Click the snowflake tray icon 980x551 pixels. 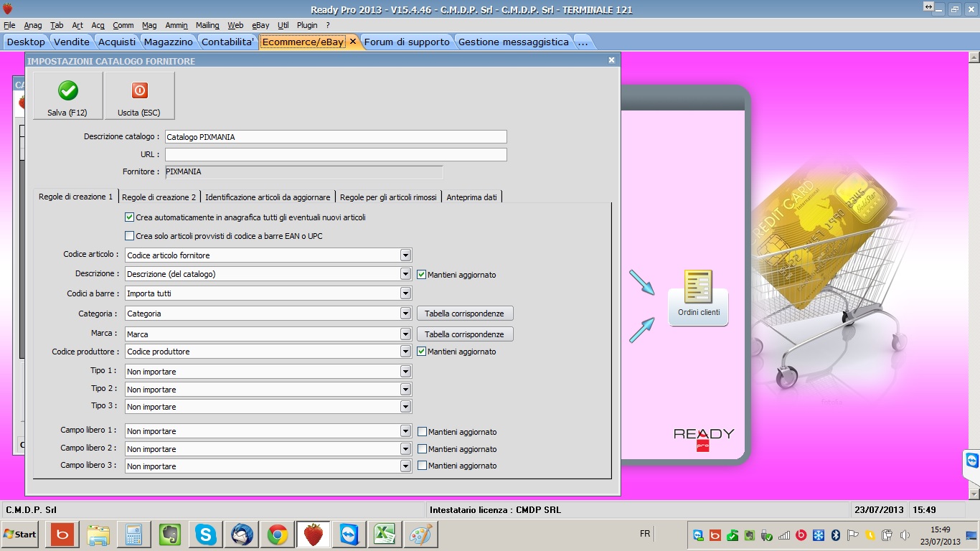(818, 535)
